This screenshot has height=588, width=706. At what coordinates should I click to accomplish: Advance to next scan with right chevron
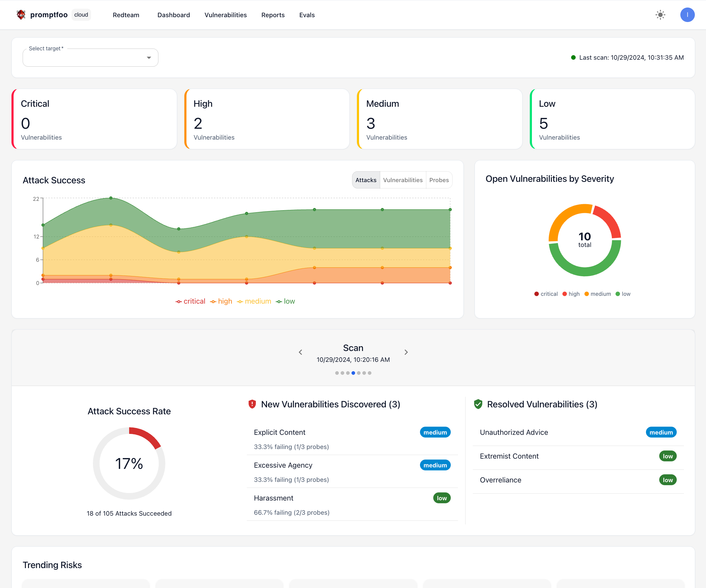click(406, 352)
